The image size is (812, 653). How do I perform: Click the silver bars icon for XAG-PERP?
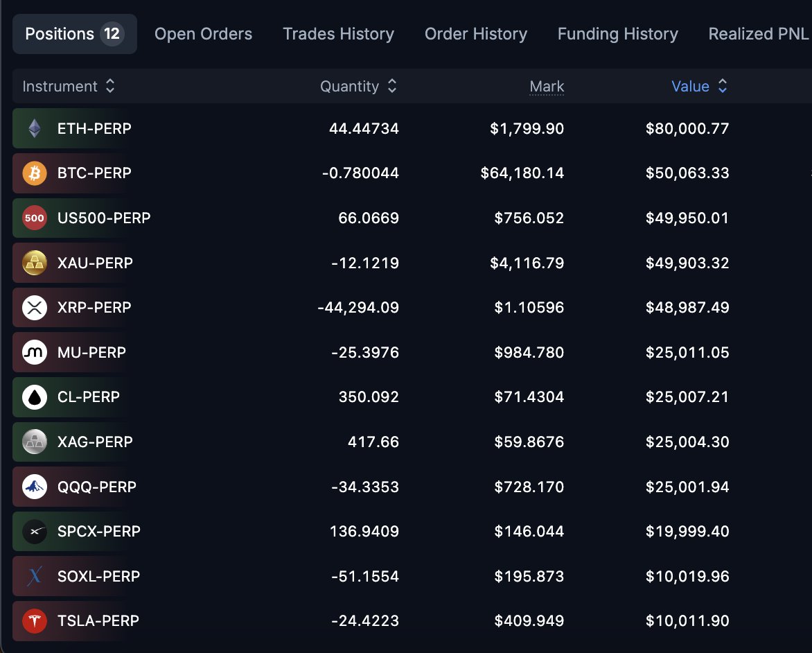click(35, 442)
